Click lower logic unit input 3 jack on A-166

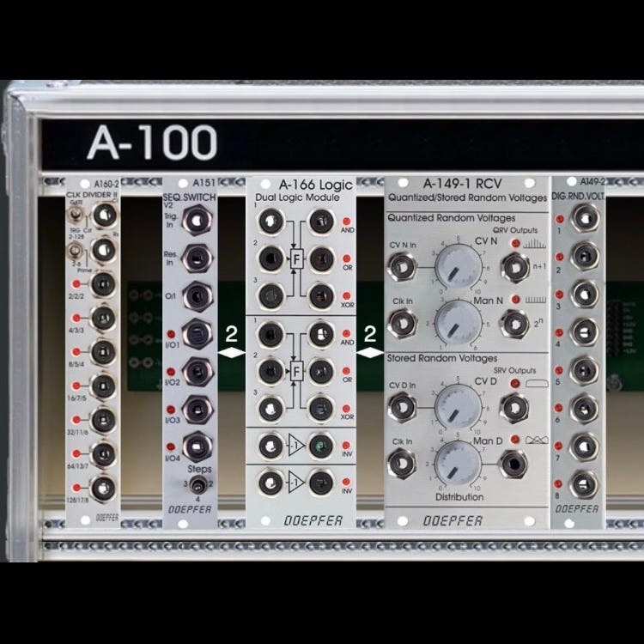tap(271, 408)
